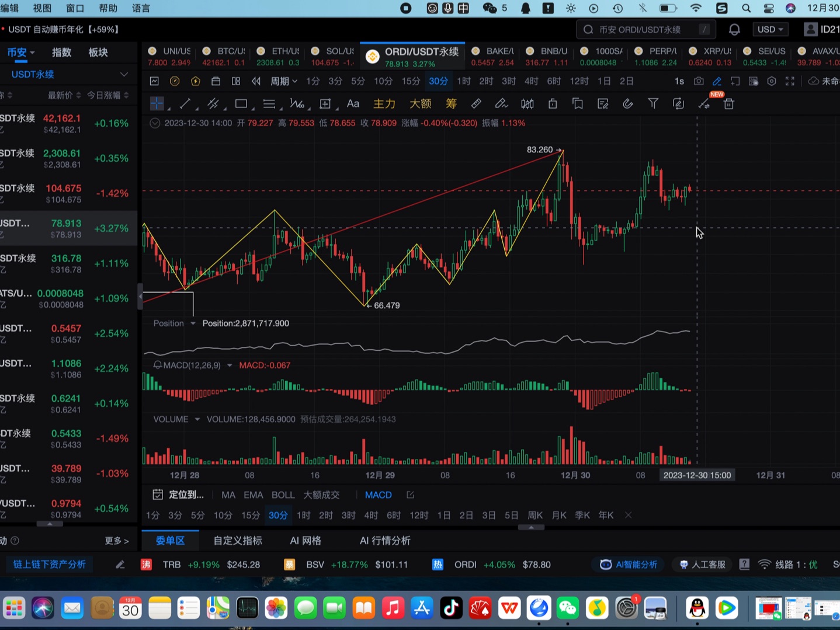840x630 pixels.
Task: Open the 周期 period dropdown
Action: (x=283, y=81)
